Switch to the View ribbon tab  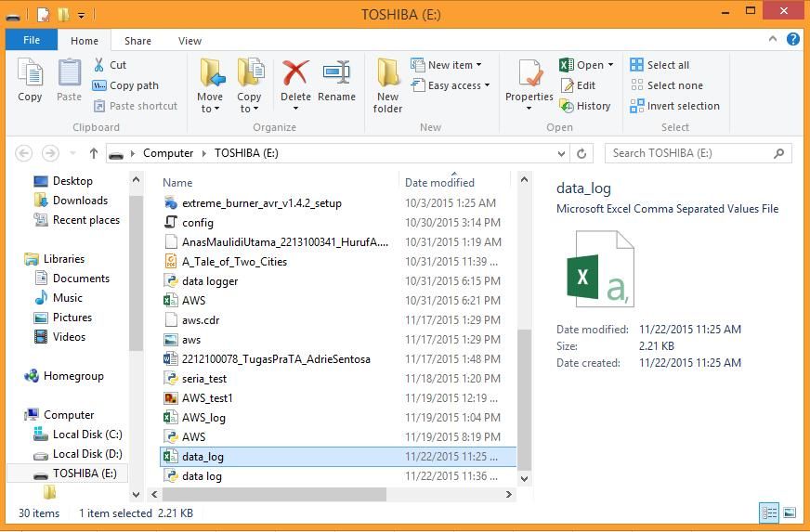(x=189, y=41)
